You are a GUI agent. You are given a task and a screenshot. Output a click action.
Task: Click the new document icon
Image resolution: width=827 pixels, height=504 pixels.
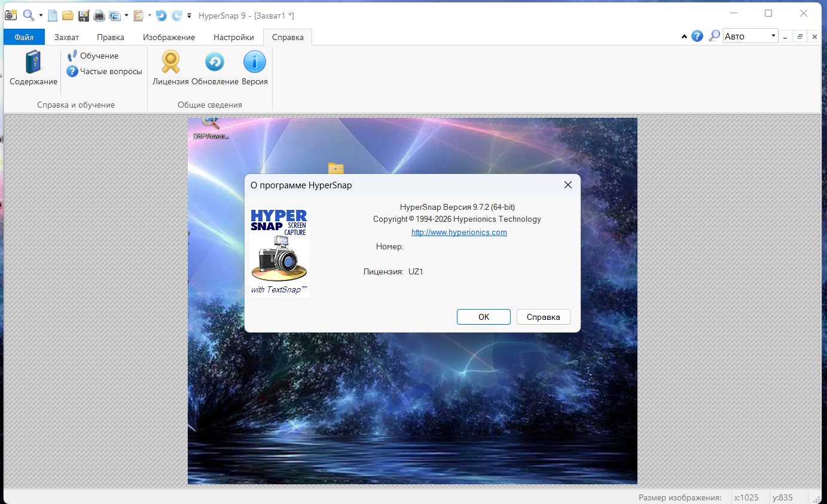click(53, 15)
